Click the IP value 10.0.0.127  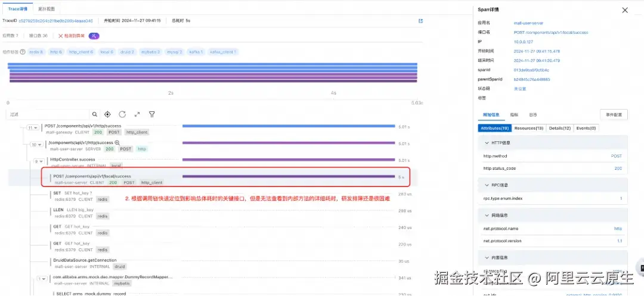click(x=523, y=42)
